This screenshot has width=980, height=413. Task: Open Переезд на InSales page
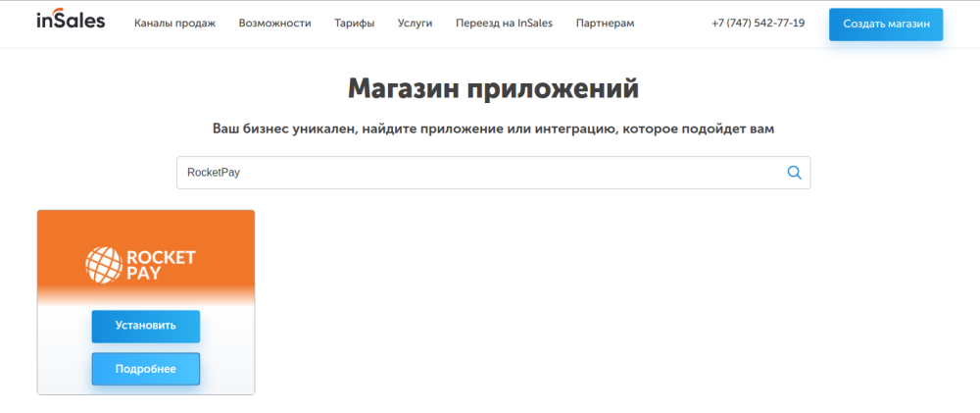(x=505, y=24)
